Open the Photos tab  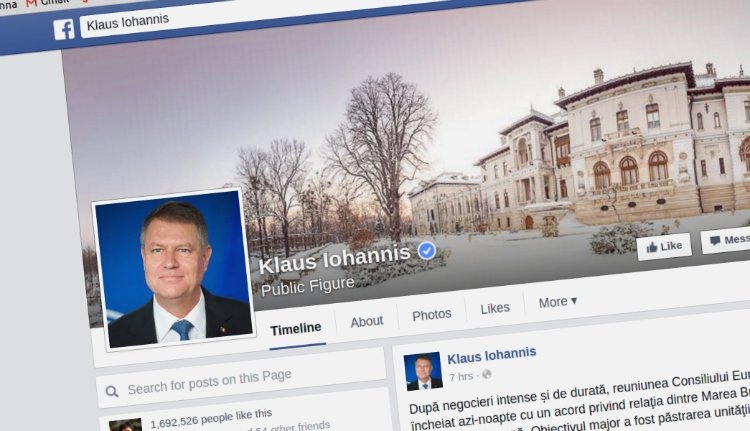click(x=431, y=315)
